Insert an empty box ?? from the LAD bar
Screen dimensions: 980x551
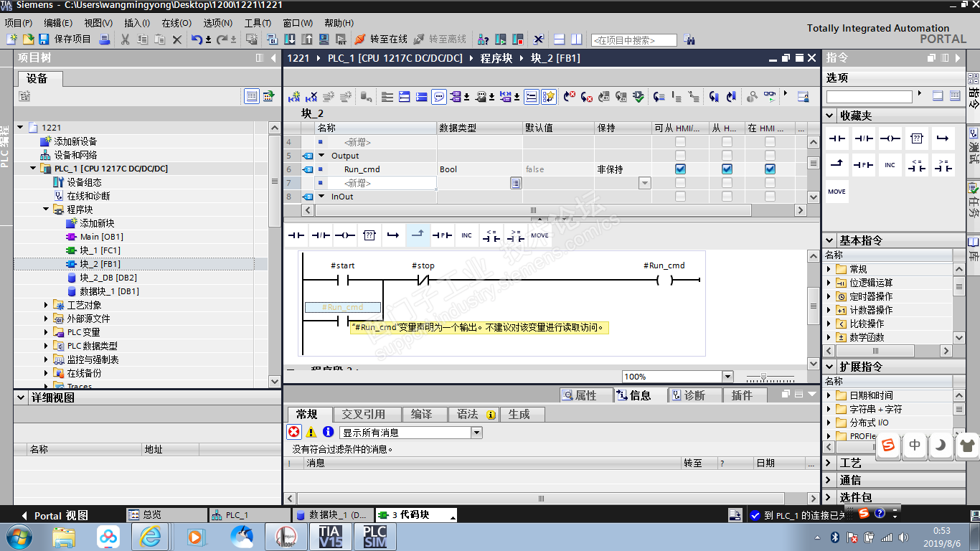369,235
